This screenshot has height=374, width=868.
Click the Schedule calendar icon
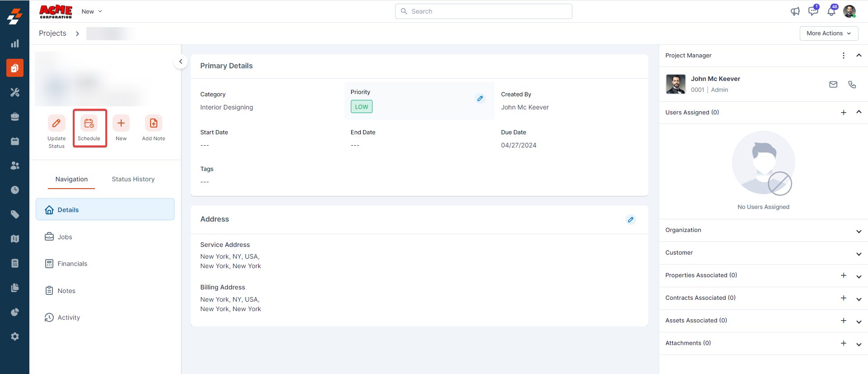pyautogui.click(x=89, y=123)
